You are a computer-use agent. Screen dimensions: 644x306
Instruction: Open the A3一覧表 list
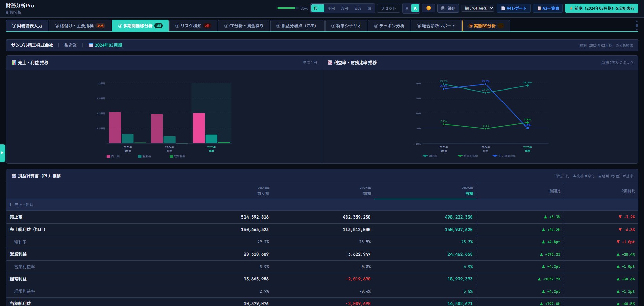(x=547, y=8)
